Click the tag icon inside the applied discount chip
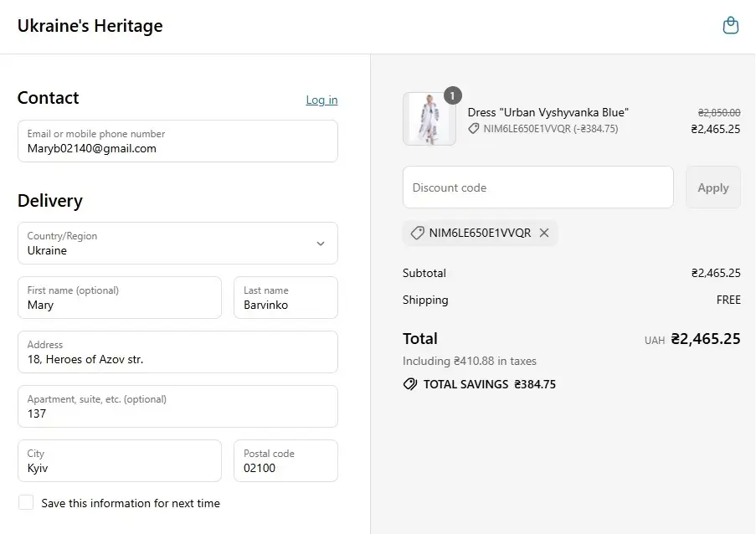 pyautogui.click(x=417, y=233)
